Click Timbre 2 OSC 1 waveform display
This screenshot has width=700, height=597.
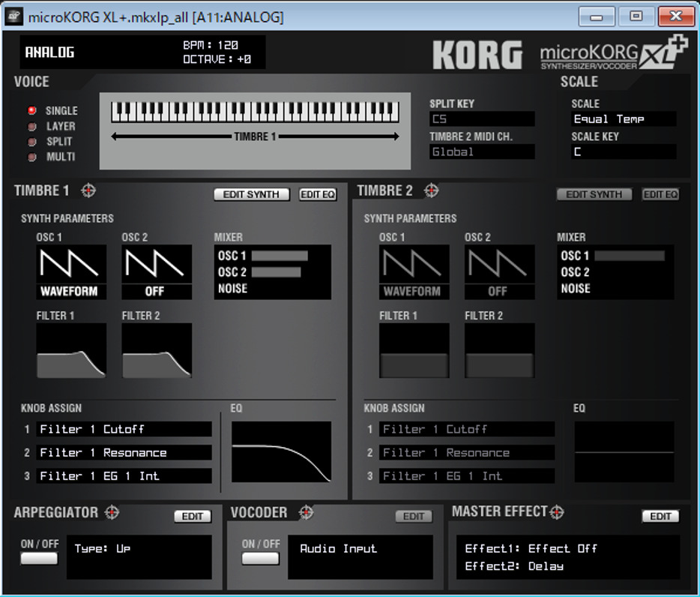pos(414,271)
